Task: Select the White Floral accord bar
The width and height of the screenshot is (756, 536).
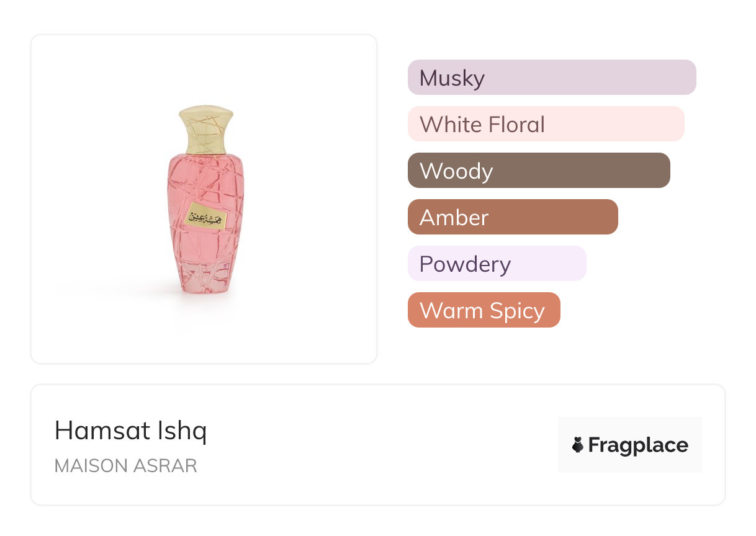Action: tap(546, 124)
